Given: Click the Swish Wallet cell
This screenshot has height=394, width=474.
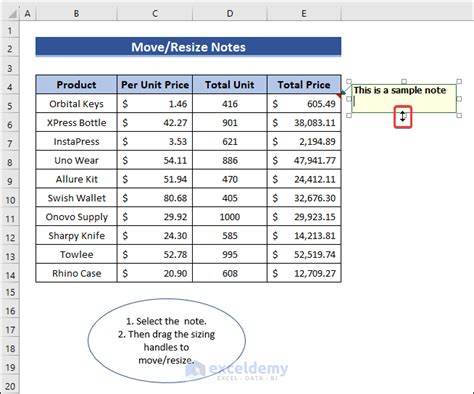Looking at the screenshot, I should pos(76,198).
